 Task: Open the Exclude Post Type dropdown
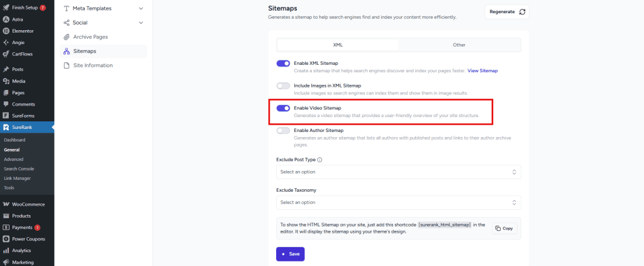398,172
